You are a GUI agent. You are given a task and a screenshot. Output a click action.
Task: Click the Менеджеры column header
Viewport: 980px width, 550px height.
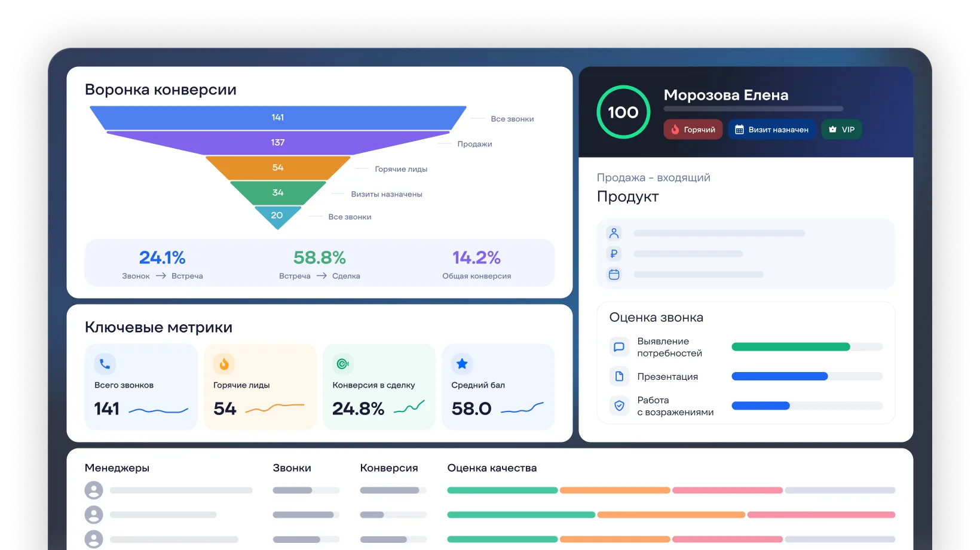(117, 468)
